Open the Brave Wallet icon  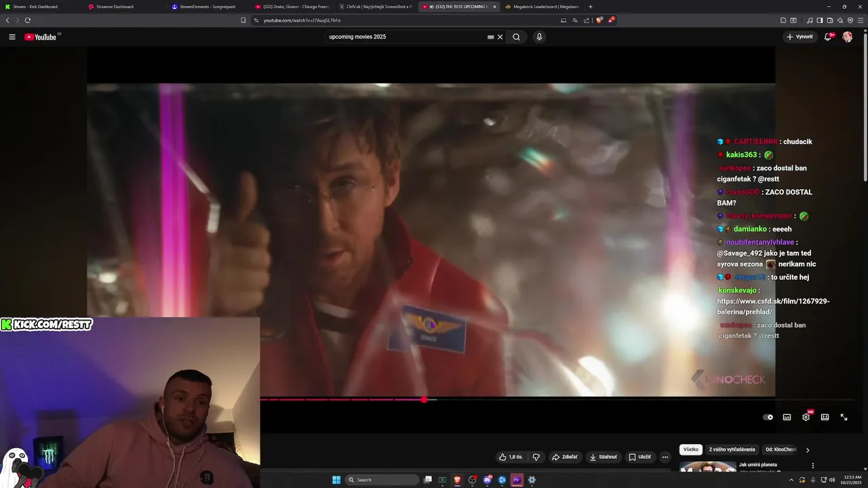click(x=830, y=20)
